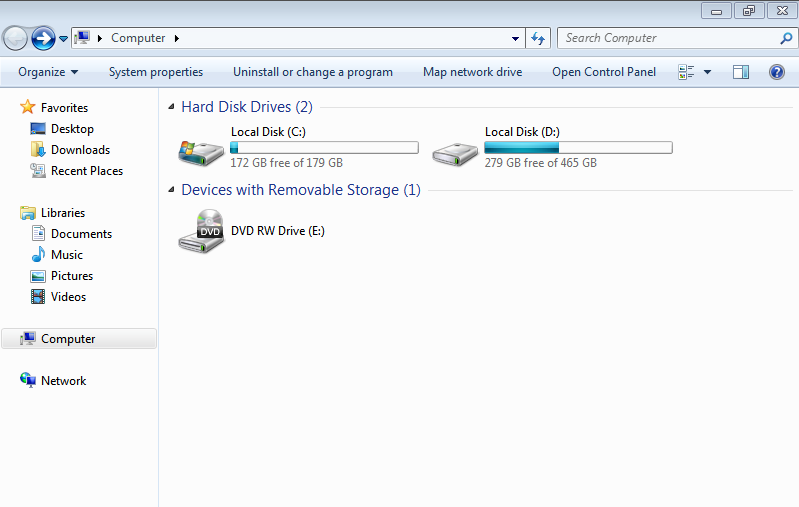Viewport: 799px width, 507px height.
Task: Click System properties in toolbar
Action: click(x=156, y=72)
